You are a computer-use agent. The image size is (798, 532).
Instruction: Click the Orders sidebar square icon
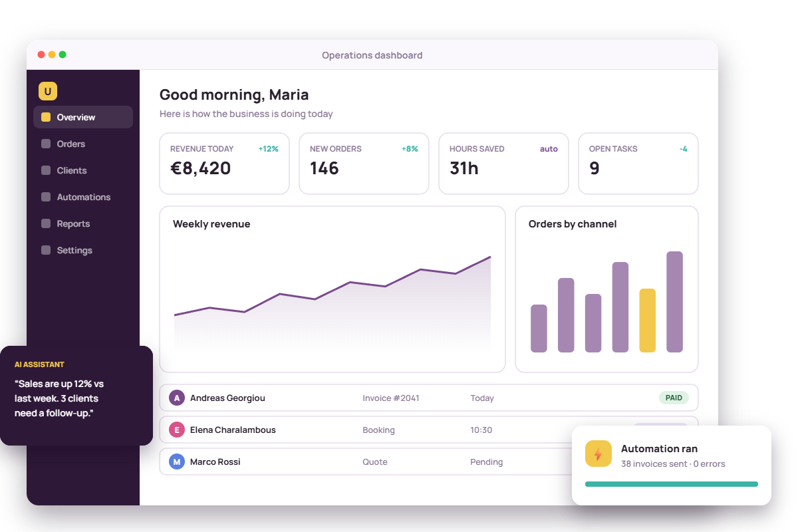[x=46, y=144]
